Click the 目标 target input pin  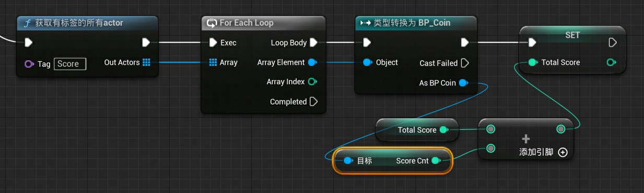tap(348, 161)
